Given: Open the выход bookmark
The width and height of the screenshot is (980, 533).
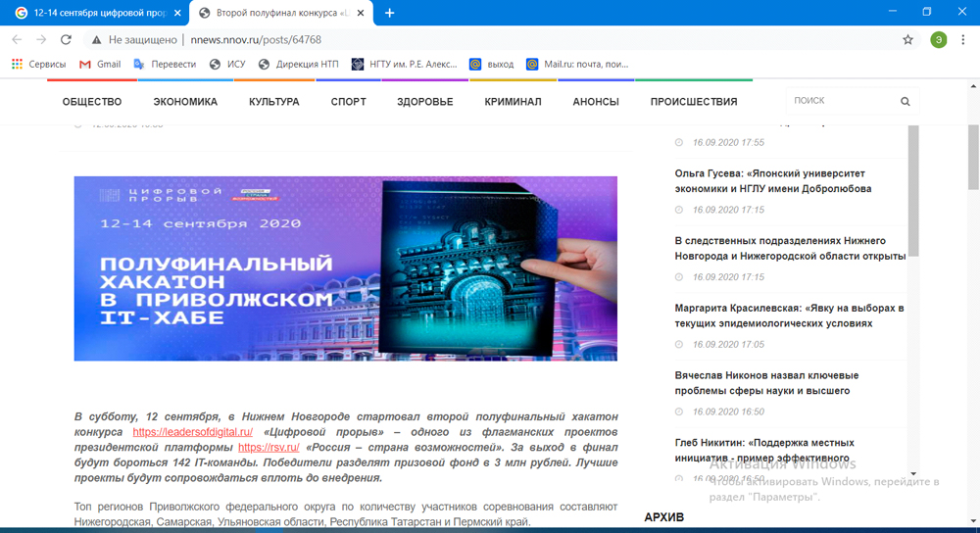Looking at the screenshot, I should pos(492,64).
